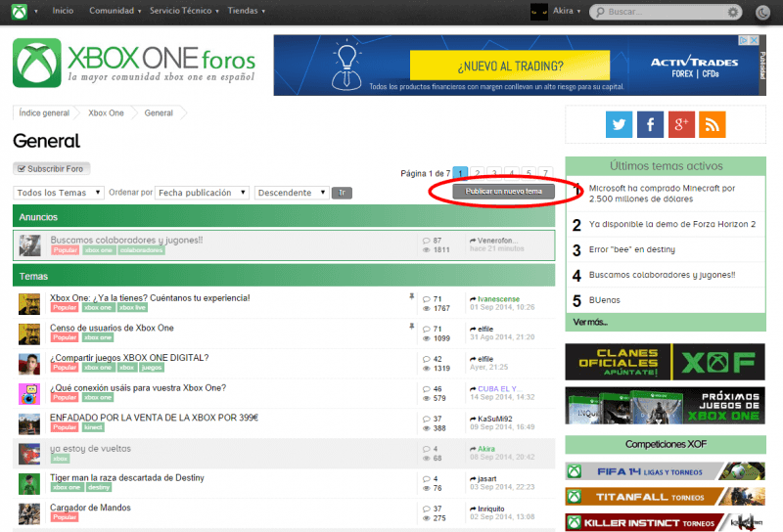
Task: Click destiny tag under Tiger man topic
Action: point(99,487)
